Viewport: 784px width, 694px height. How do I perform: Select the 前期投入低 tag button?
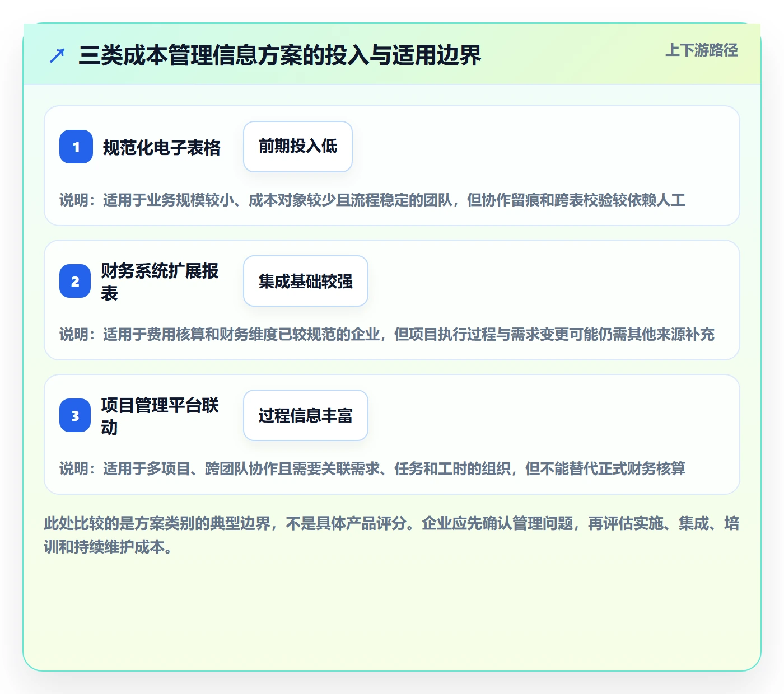point(298,147)
